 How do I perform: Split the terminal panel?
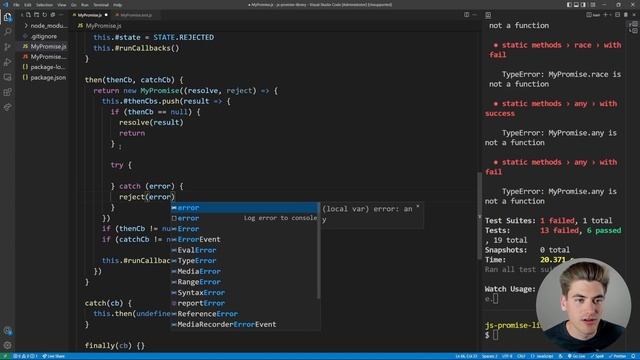click(x=617, y=15)
